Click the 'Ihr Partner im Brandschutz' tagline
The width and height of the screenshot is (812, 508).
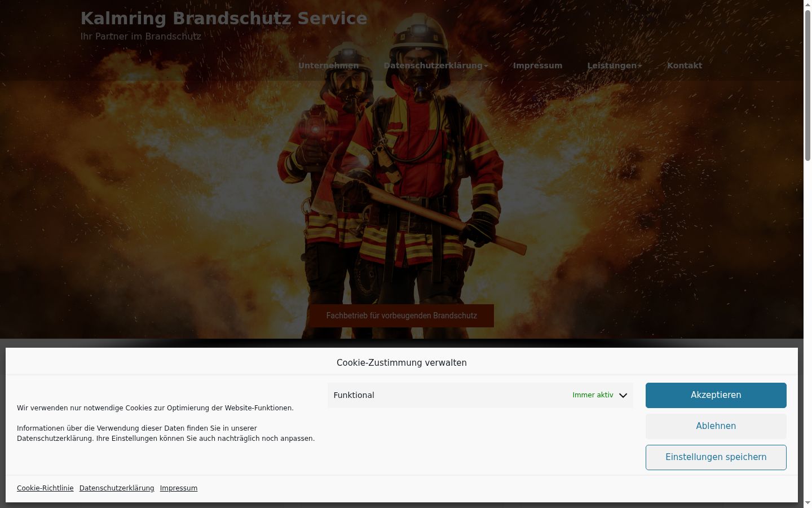tap(141, 36)
